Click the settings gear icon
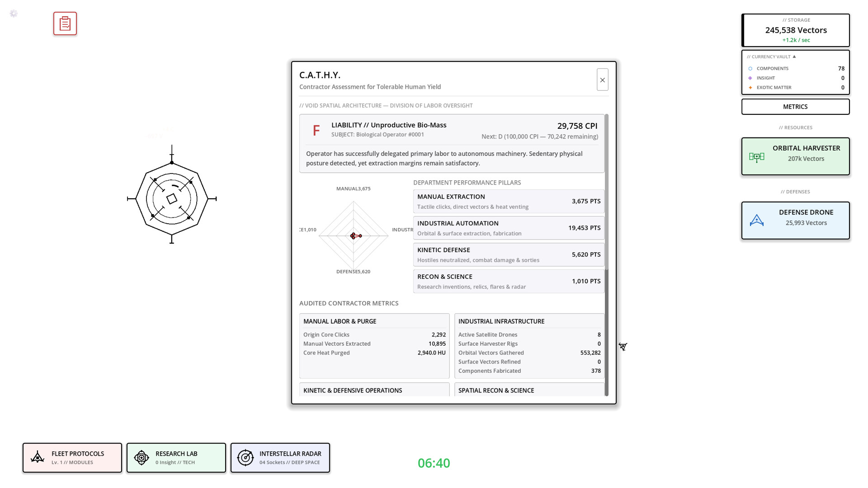The width and height of the screenshot is (868, 488). point(14,14)
